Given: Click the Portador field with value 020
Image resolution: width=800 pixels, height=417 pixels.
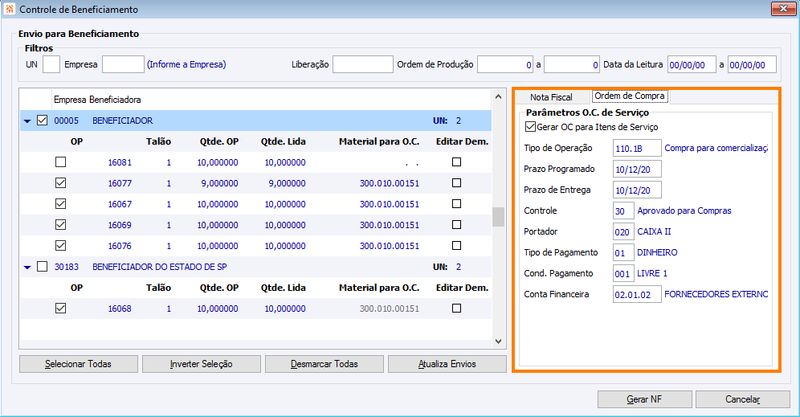Looking at the screenshot, I should pyautogui.click(x=623, y=232).
